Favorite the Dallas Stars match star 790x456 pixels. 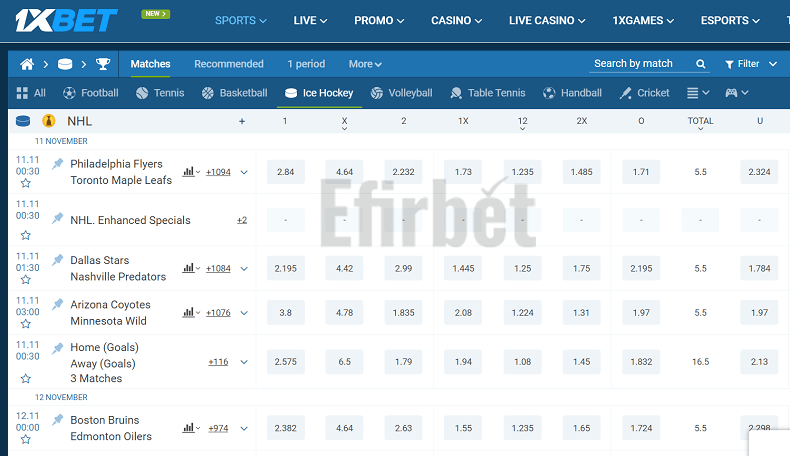[26, 280]
